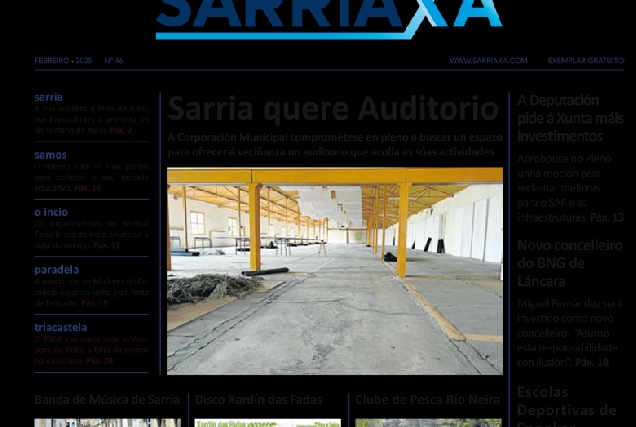Open thumbnail below Banda de Música heading
Screen dimensions: 636x427
pyautogui.click(x=107, y=422)
